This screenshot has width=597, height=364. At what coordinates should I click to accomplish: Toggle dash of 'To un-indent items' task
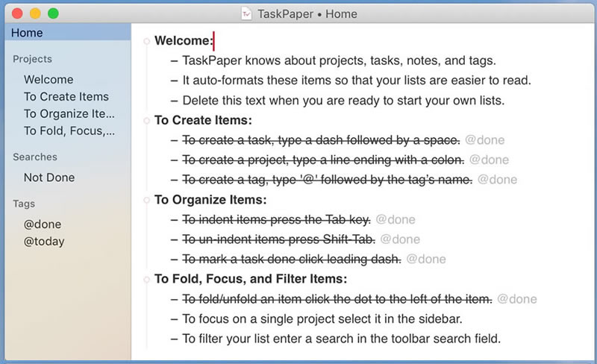(x=175, y=240)
